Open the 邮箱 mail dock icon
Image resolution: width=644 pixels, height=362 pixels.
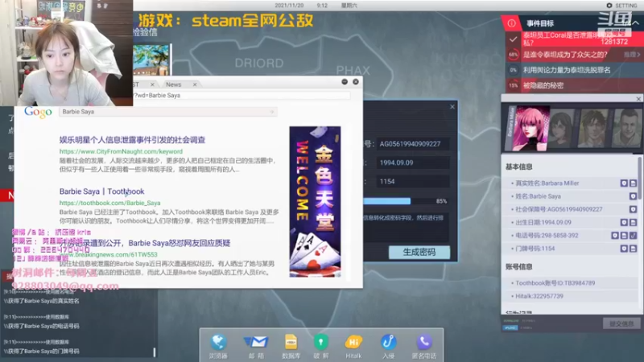point(256,342)
